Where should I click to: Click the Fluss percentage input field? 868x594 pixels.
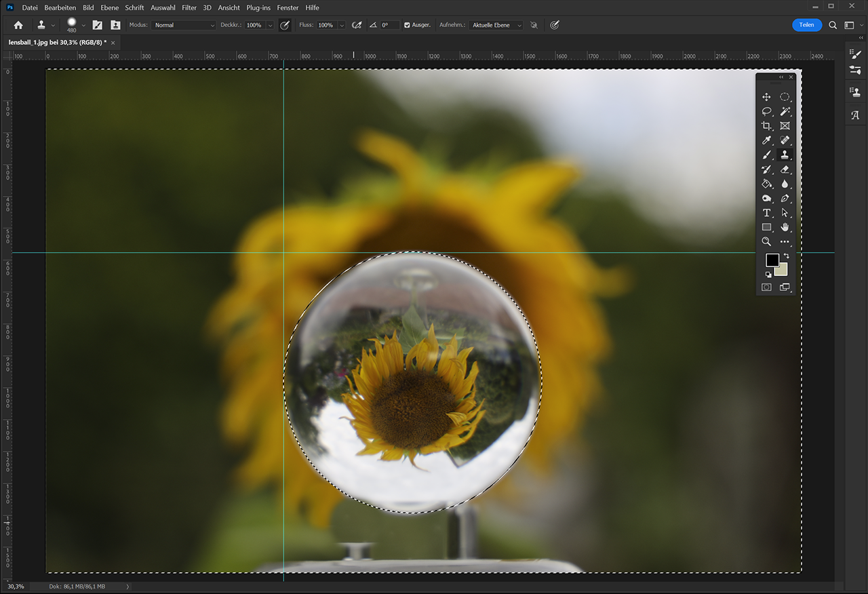(x=326, y=25)
